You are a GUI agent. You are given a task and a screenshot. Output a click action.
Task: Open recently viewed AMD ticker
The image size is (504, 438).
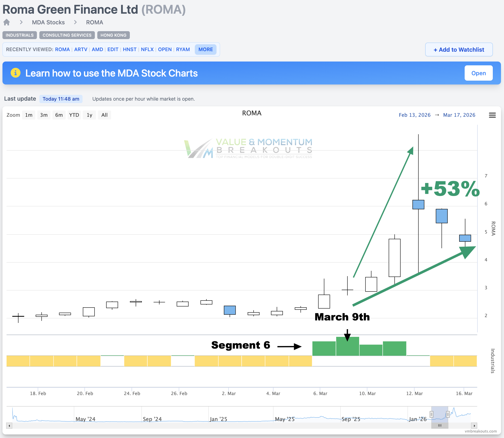pyautogui.click(x=97, y=49)
